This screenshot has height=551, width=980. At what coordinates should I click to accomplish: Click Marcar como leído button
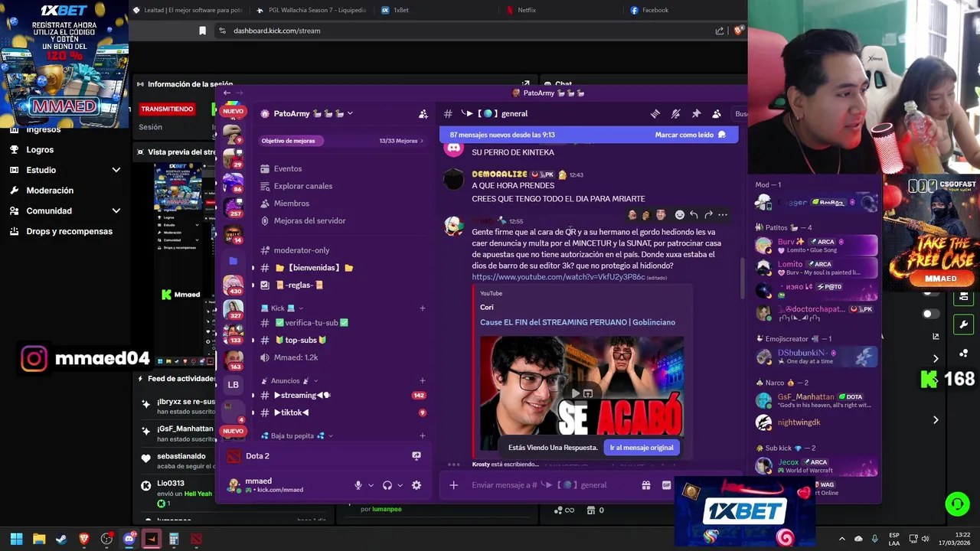coord(691,135)
